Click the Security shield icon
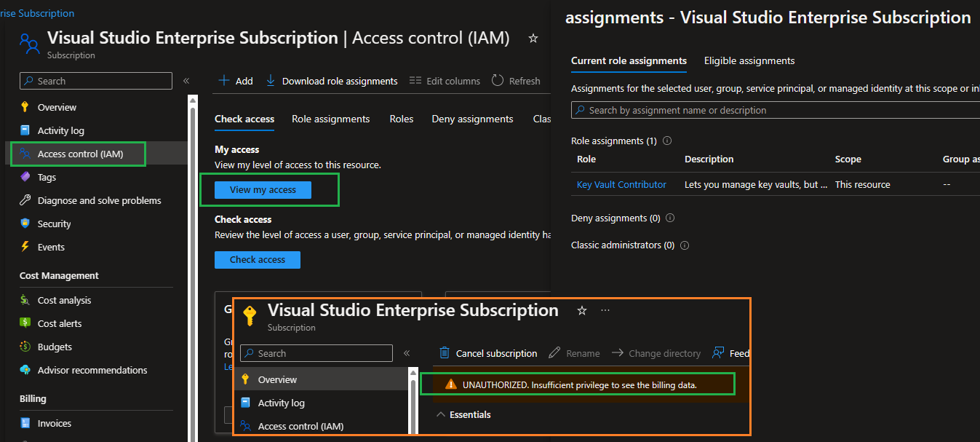The height and width of the screenshot is (442, 980). (25, 224)
